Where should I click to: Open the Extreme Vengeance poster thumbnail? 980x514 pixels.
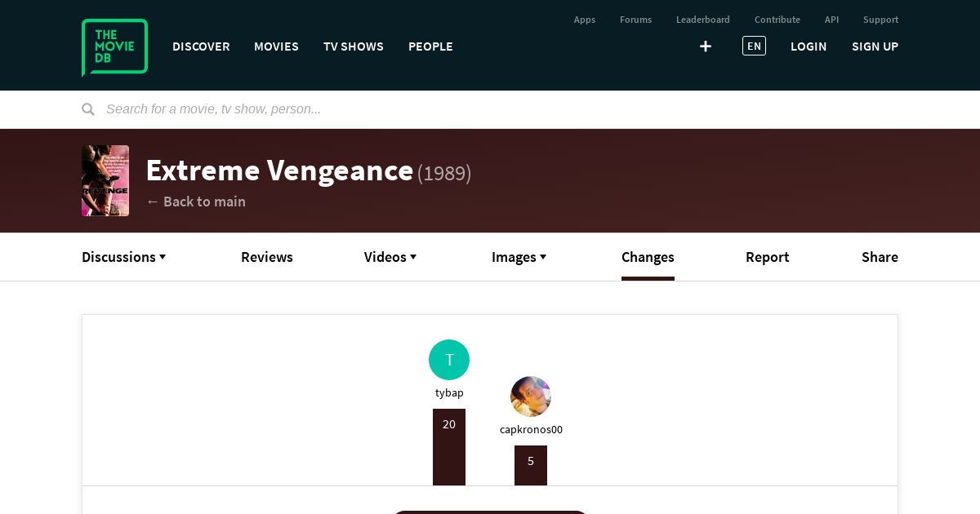(105, 180)
